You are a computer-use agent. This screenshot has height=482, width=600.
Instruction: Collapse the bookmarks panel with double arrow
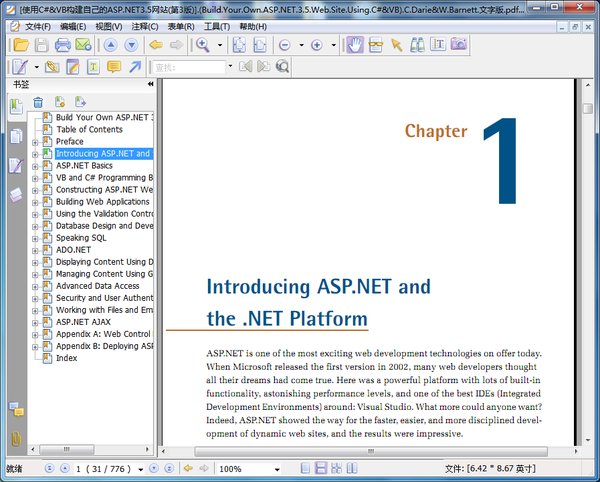click(x=150, y=84)
